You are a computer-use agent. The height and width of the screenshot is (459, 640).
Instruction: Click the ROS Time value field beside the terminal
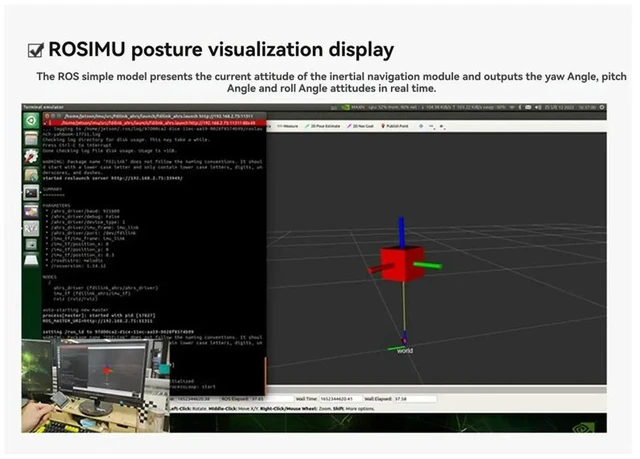click(198, 399)
